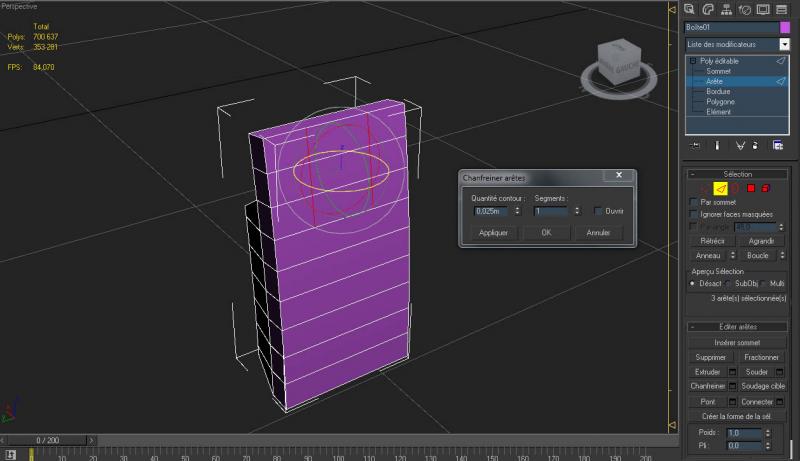The width and height of the screenshot is (800, 461).
Task: Click Appliquer in the chamfer dialog
Action: [494, 232]
